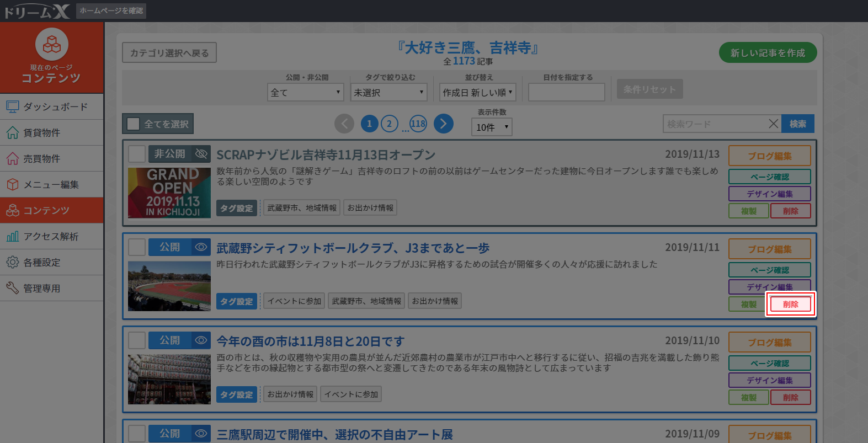Check the 武蔵野シティ article checkbox
The height and width of the screenshot is (443, 868).
136,247
